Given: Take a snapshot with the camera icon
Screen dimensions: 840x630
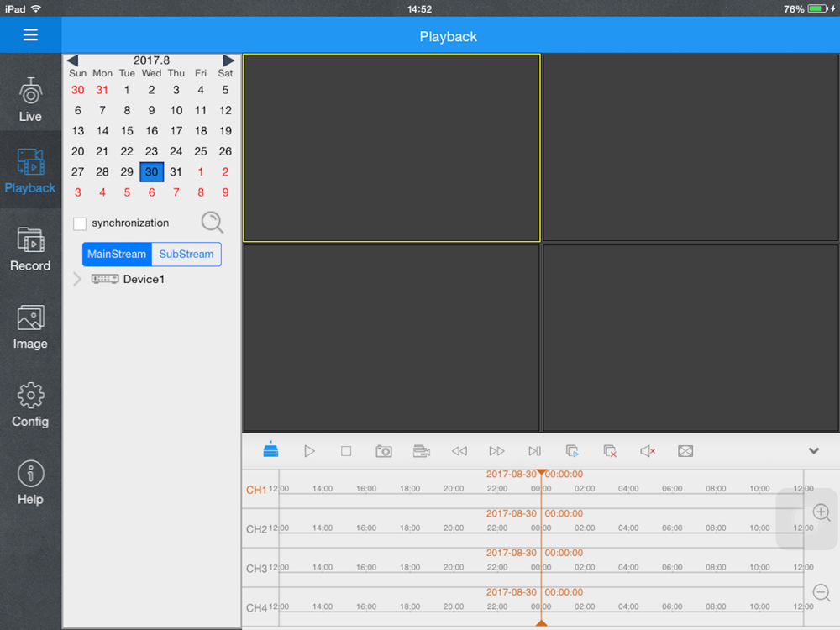Looking at the screenshot, I should point(384,451).
